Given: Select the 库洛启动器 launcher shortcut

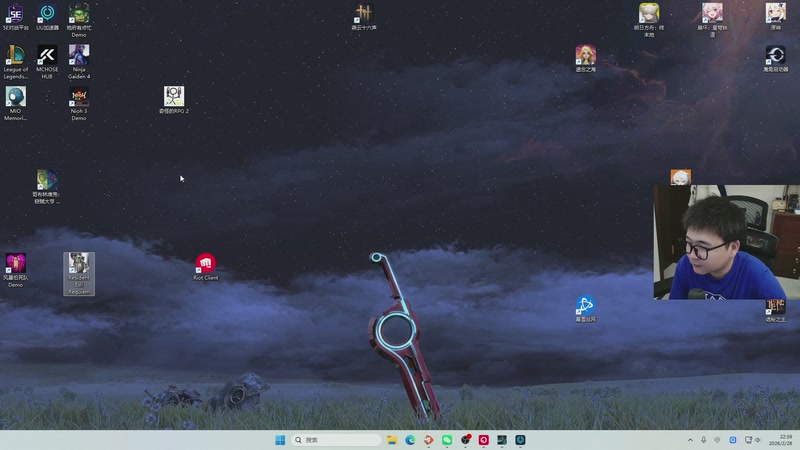Looking at the screenshot, I should click(x=776, y=59).
